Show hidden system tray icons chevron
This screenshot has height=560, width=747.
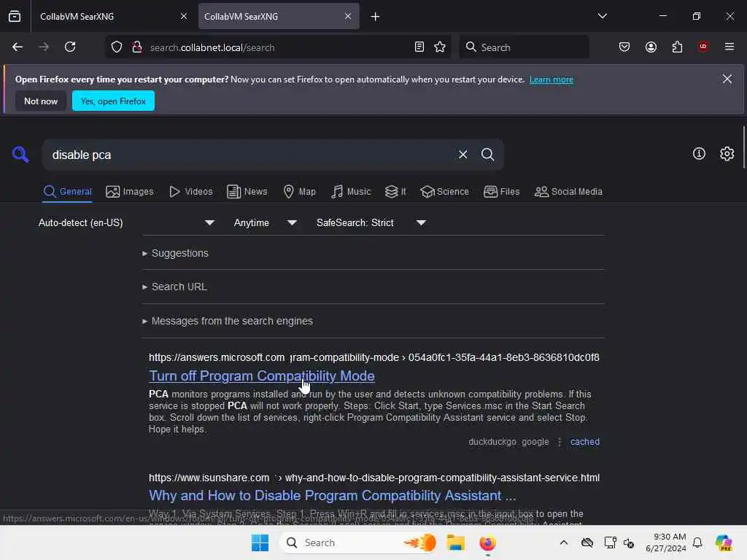click(564, 542)
